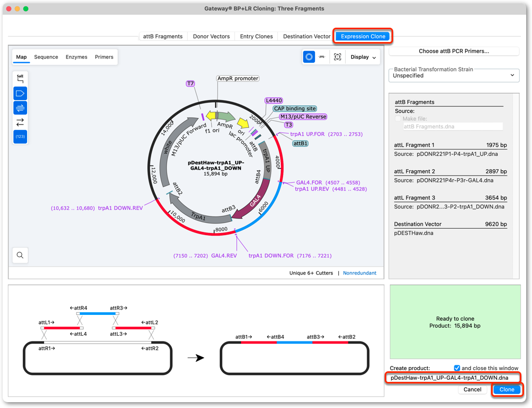Click Unique 6+ Cutters enzyme set
The height and width of the screenshot is (408, 532).
(311, 273)
